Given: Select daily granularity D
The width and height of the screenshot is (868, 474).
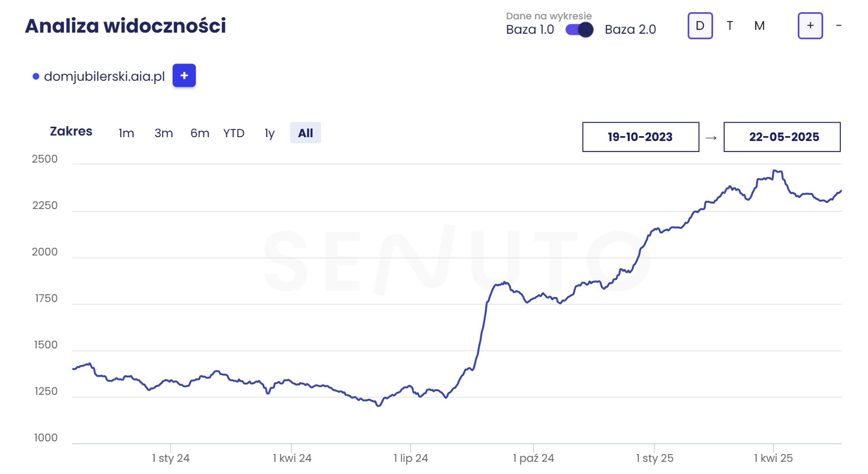Looking at the screenshot, I should 700,26.
